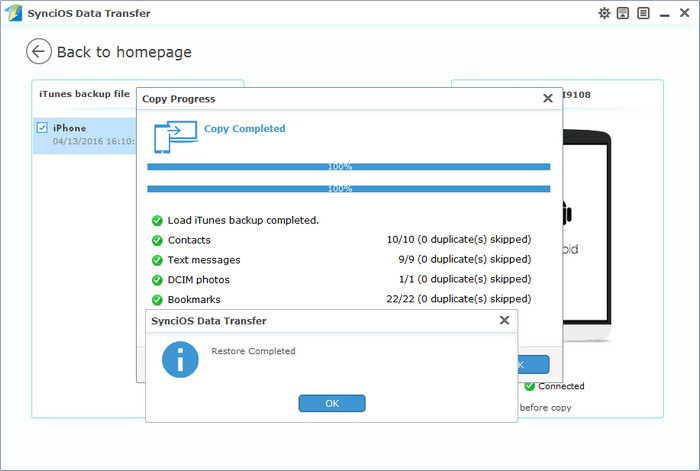Screen dimensions: 700x471
Task: Confirm Restore Completed with OK
Action: [332, 403]
